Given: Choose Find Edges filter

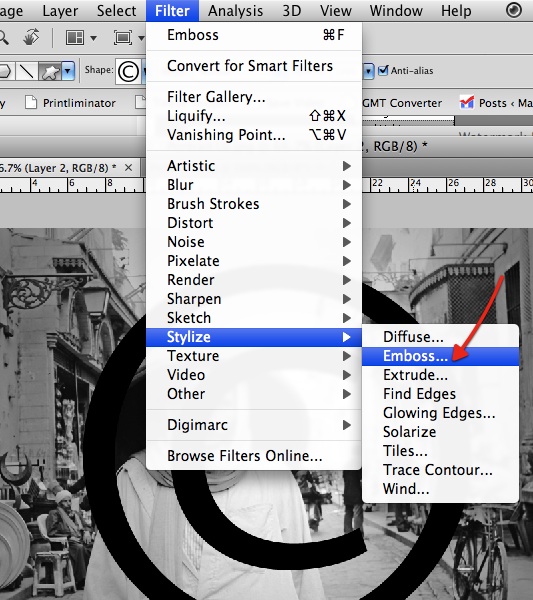Looking at the screenshot, I should (440, 394).
